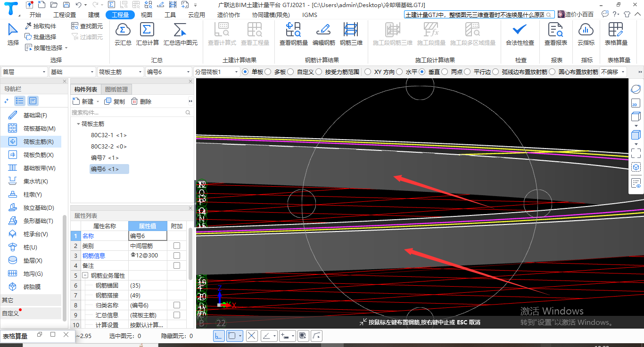Collapse the 筏板主筋 tree node

tap(78, 124)
